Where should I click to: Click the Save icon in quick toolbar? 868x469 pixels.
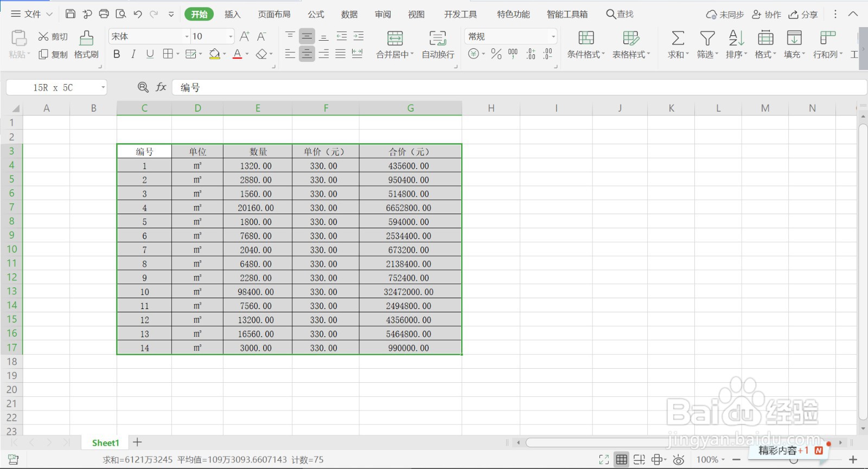pyautogui.click(x=71, y=14)
